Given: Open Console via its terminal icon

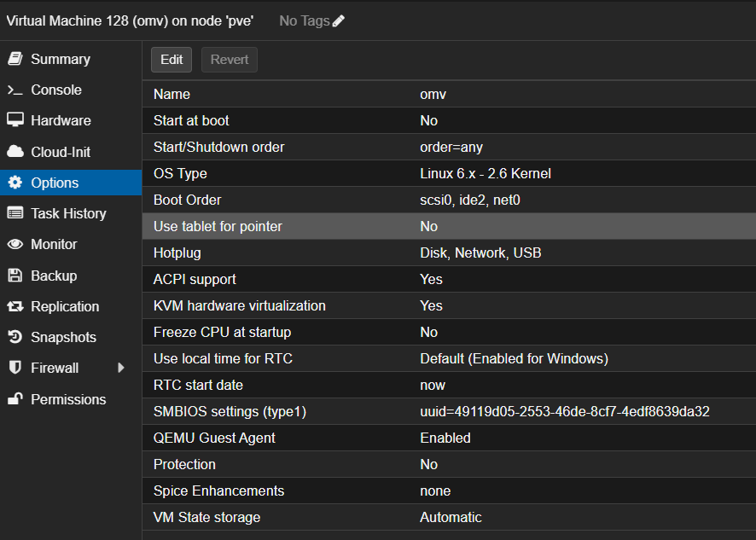Looking at the screenshot, I should pyautogui.click(x=15, y=90).
